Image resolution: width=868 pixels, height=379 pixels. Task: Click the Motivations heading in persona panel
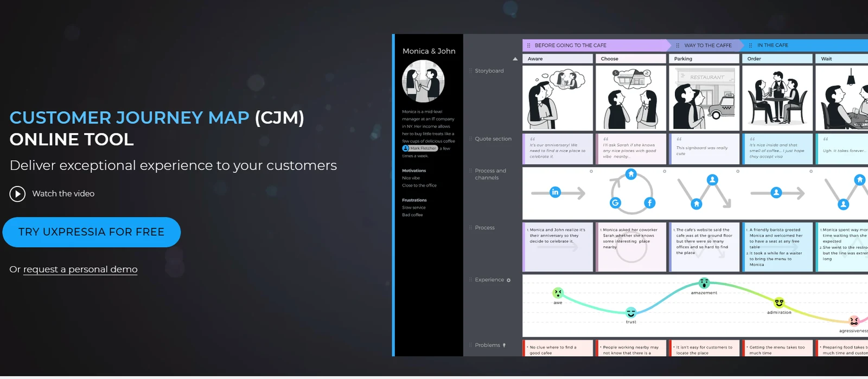[x=414, y=171]
